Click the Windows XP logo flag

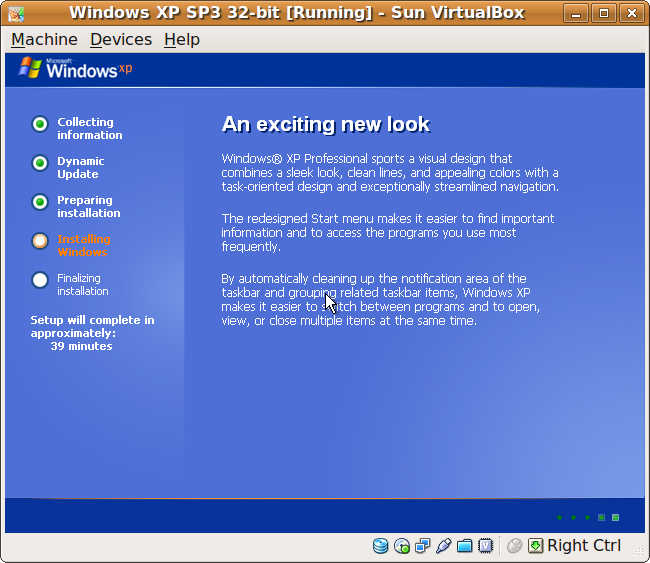tap(30, 68)
